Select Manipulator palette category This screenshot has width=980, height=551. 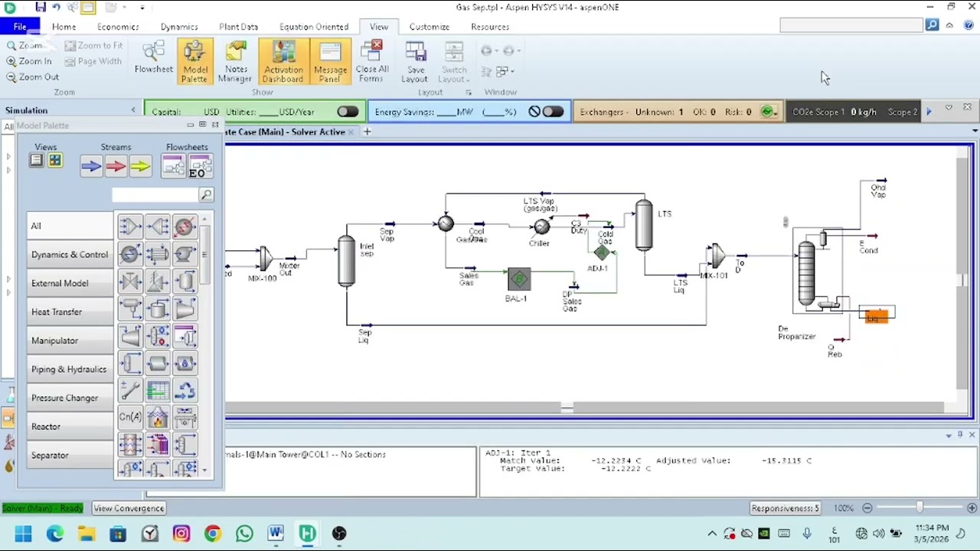click(70, 341)
